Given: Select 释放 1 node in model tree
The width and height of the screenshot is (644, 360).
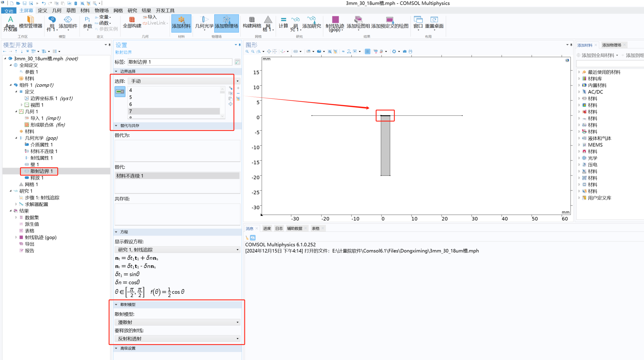Looking at the screenshot, I should (x=37, y=178).
